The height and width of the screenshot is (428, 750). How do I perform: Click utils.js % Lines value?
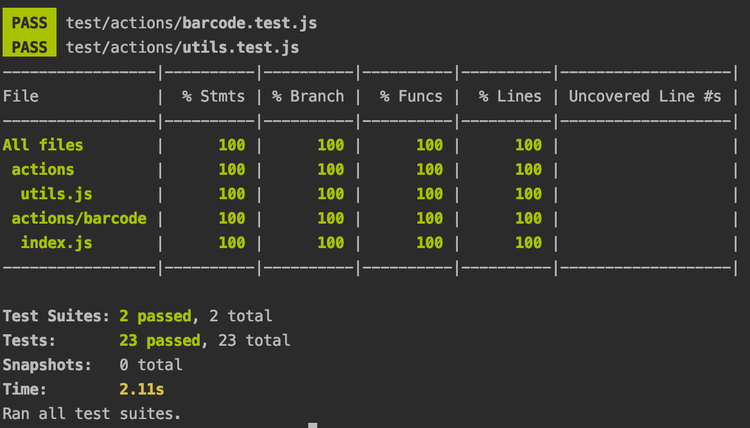pyautogui.click(x=529, y=194)
